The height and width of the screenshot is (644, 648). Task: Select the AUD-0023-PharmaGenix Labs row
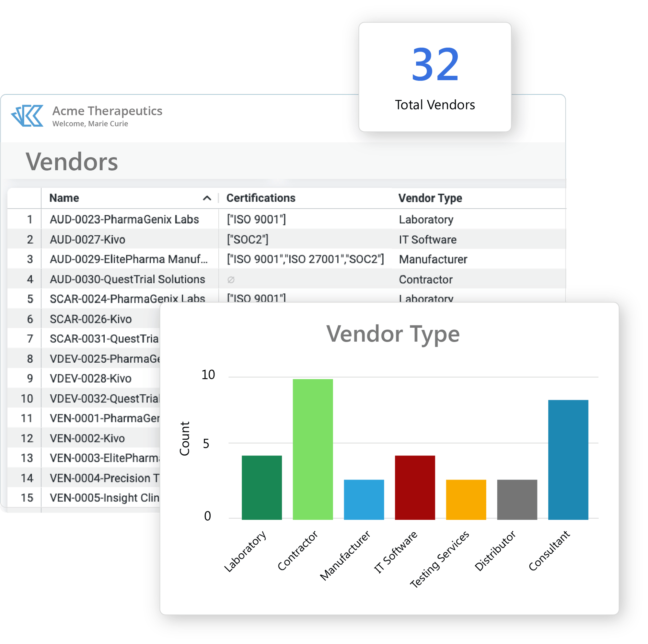coord(286,219)
